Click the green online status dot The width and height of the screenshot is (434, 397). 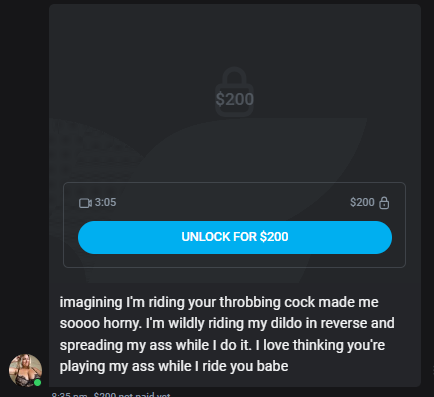tap(38, 382)
